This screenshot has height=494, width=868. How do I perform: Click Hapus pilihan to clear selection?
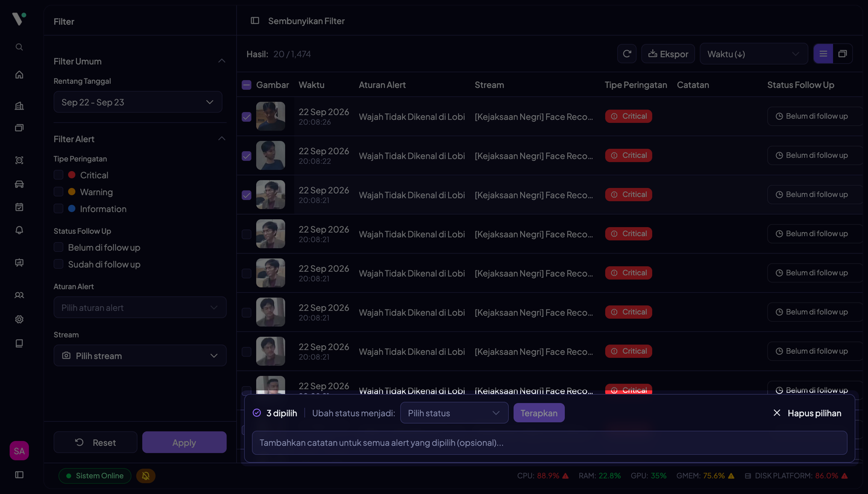click(x=807, y=413)
